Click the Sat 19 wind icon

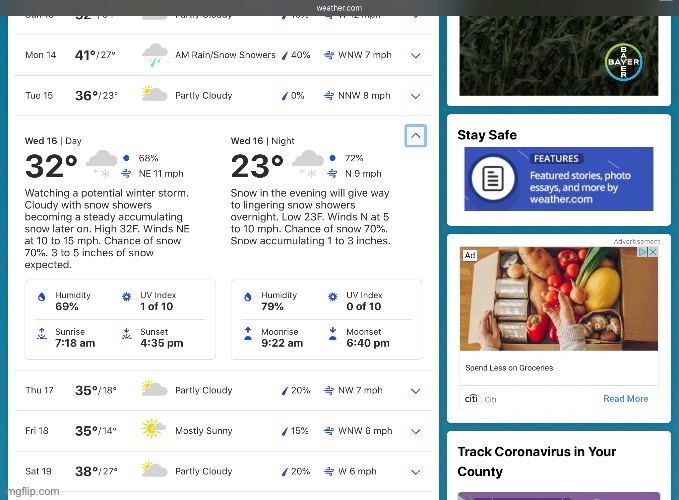click(329, 471)
